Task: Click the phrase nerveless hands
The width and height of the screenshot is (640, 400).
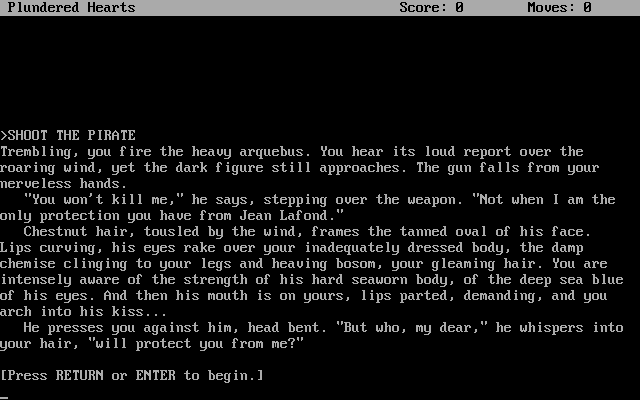Action: coord(60,184)
